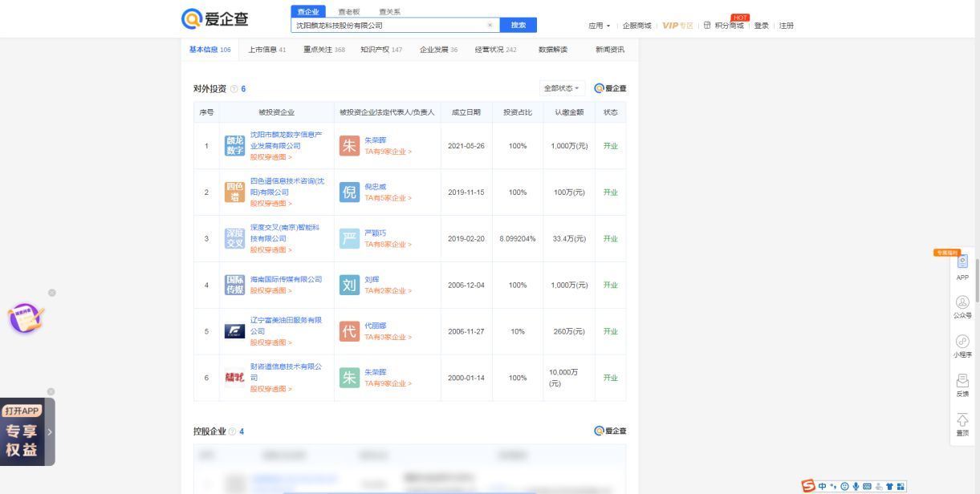Expand the 打开APP 专享权益 banner arrow

point(50,431)
